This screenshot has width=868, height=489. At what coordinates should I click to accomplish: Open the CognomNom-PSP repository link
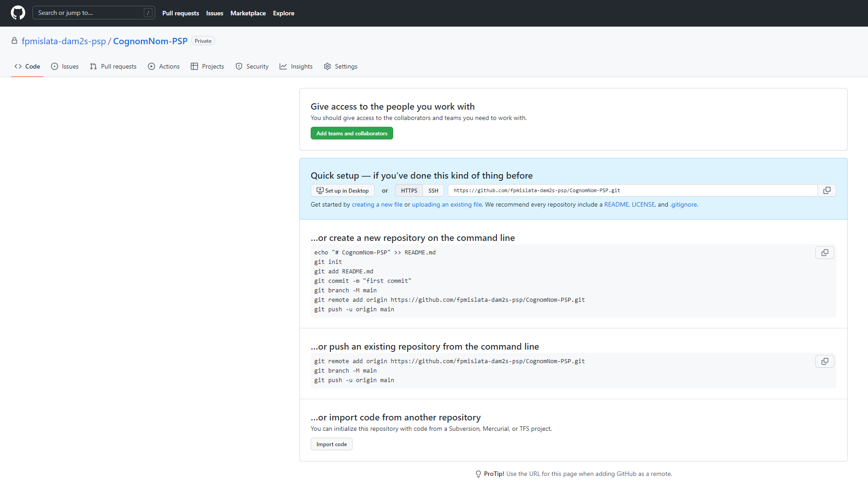tap(150, 41)
